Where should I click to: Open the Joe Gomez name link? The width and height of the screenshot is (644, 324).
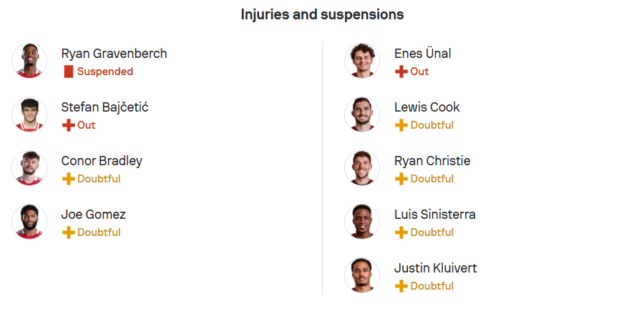pos(93,215)
